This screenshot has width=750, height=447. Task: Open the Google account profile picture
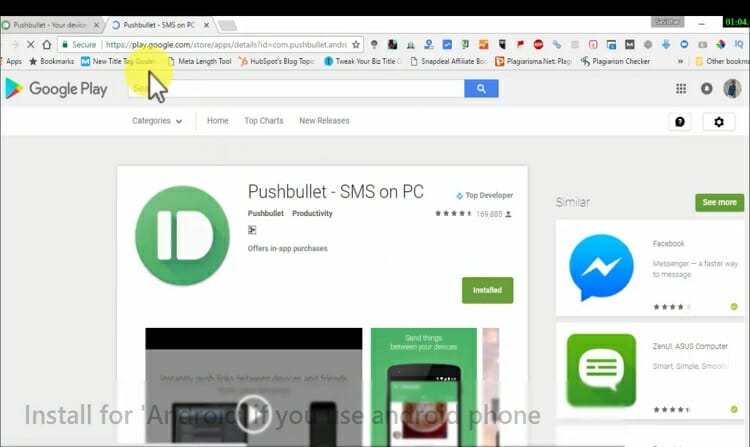[x=732, y=88]
